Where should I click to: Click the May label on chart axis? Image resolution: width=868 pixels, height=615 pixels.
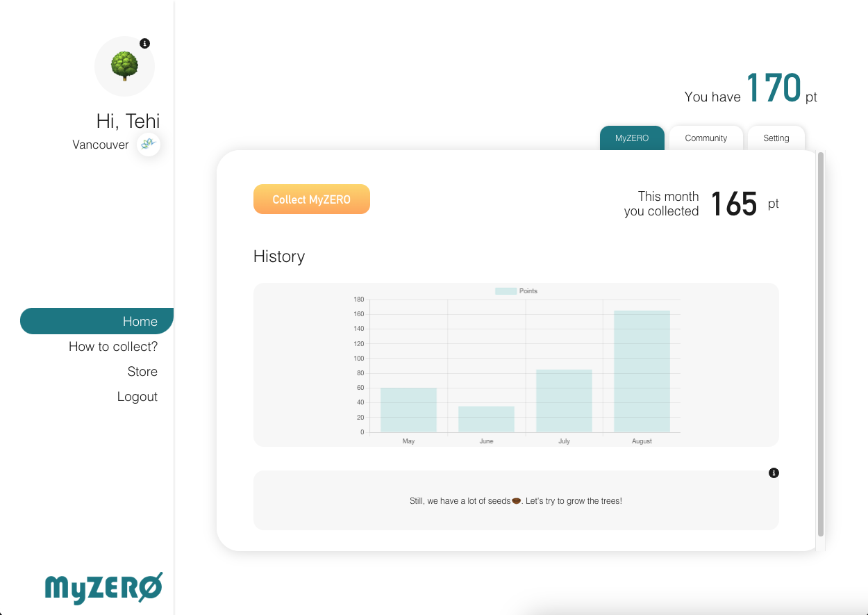pyautogui.click(x=408, y=441)
